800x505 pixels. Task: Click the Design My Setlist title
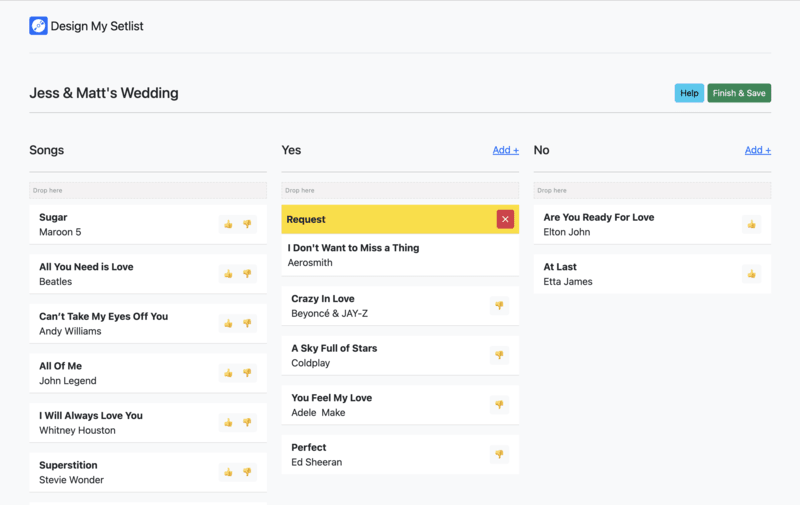pos(97,26)
